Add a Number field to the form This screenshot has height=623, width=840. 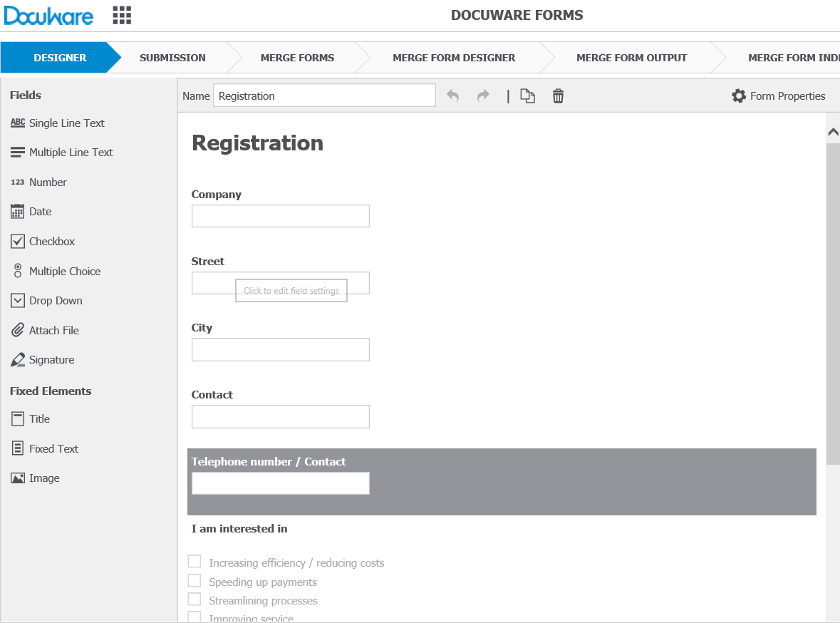[46, 182]
